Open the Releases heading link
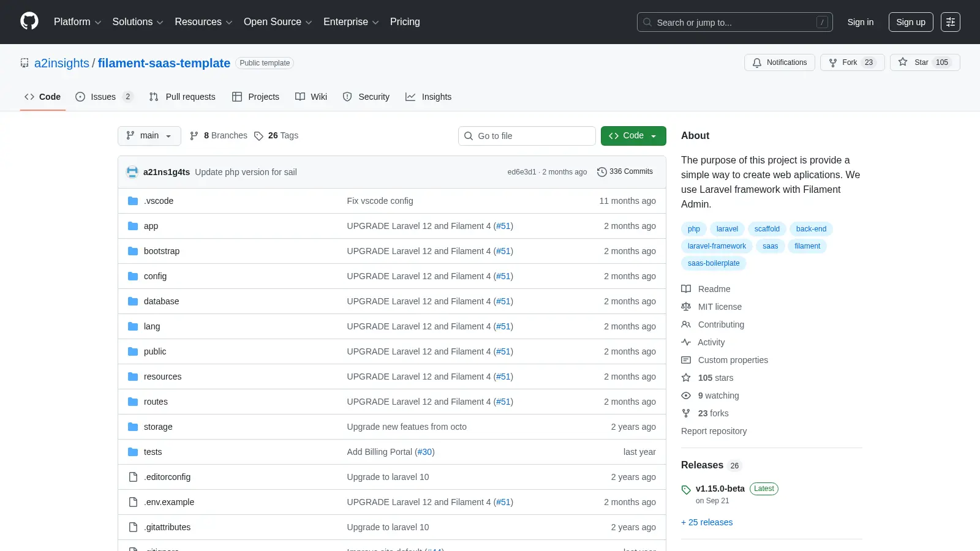The height and width of the screenshot is (551, 980). point(702,465)
